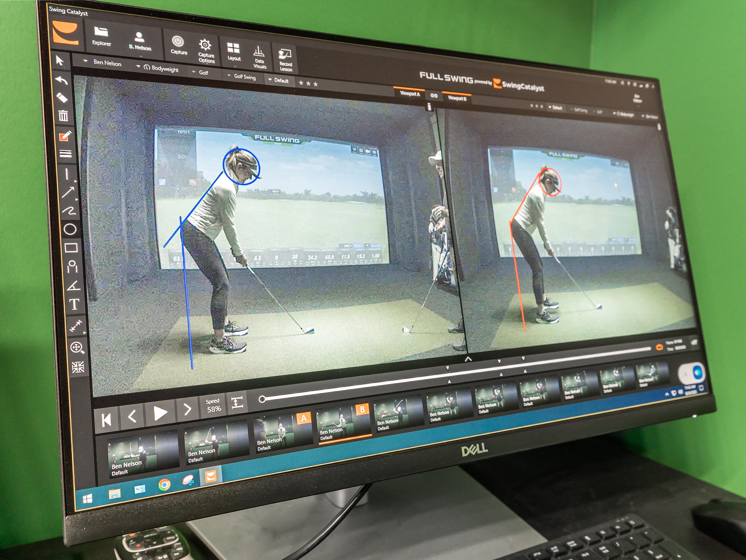
Task: Switch to the Viewport B tab
Action: click(457, 98)
